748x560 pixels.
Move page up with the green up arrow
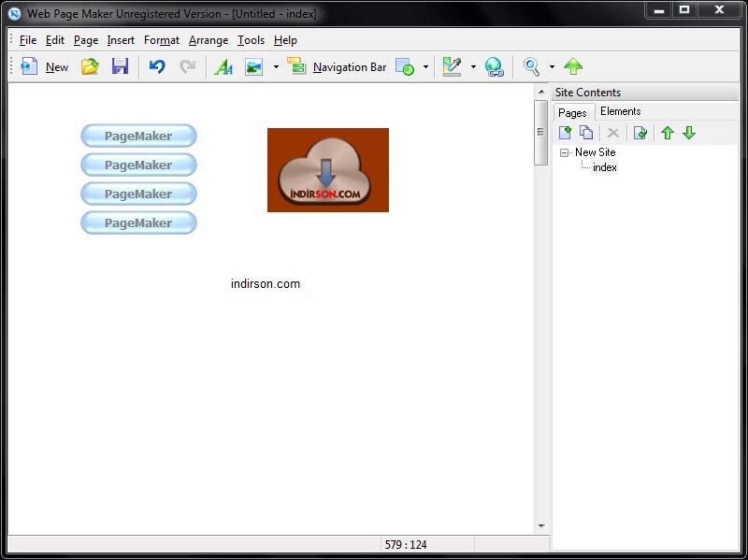pyautogui.click(x=668, y=133)
